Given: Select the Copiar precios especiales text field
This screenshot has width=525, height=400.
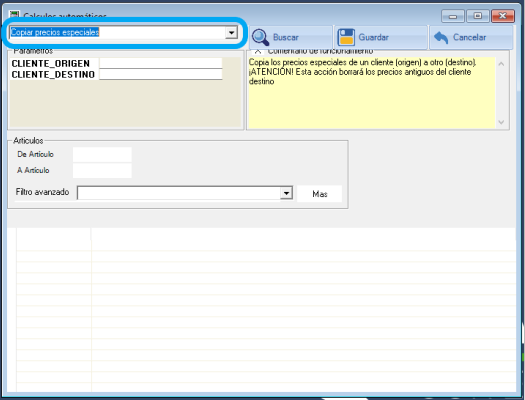Looking at the screenshot, I should pos(117,32).
